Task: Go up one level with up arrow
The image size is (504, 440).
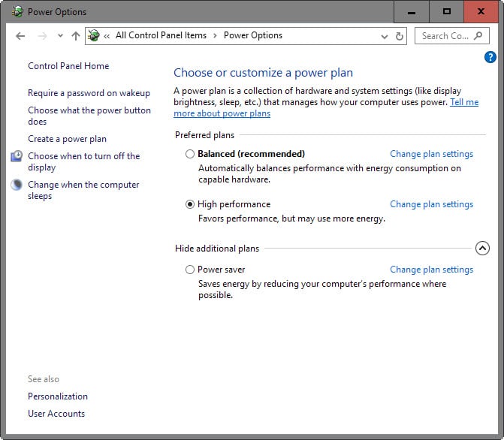Action: click(x=76, y=36)
